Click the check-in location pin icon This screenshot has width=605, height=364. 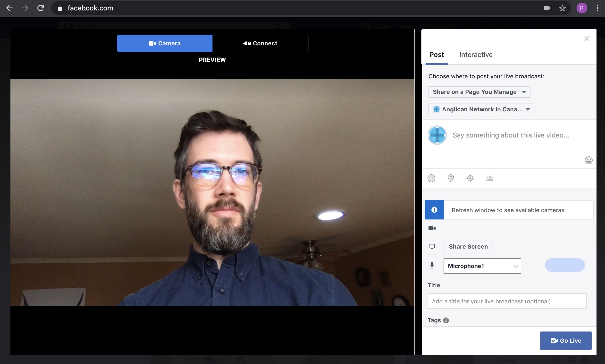pyautogui.click(x=451, y=178)
